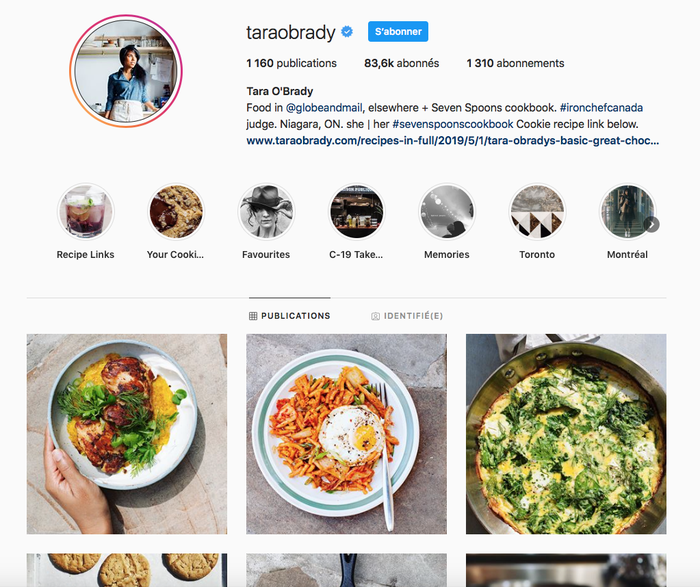
Task: Open the C-19 Take... highlight
Action: 356,212
